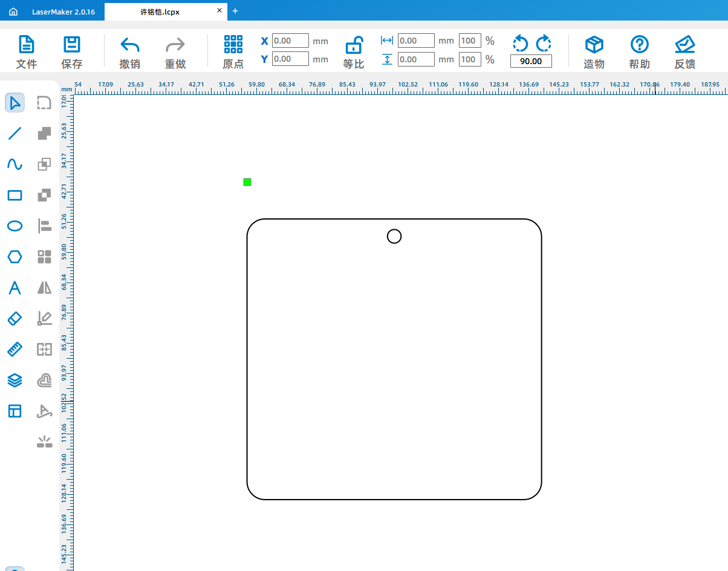
Task: Add a new tab with plus button
Action: (235, 11)
